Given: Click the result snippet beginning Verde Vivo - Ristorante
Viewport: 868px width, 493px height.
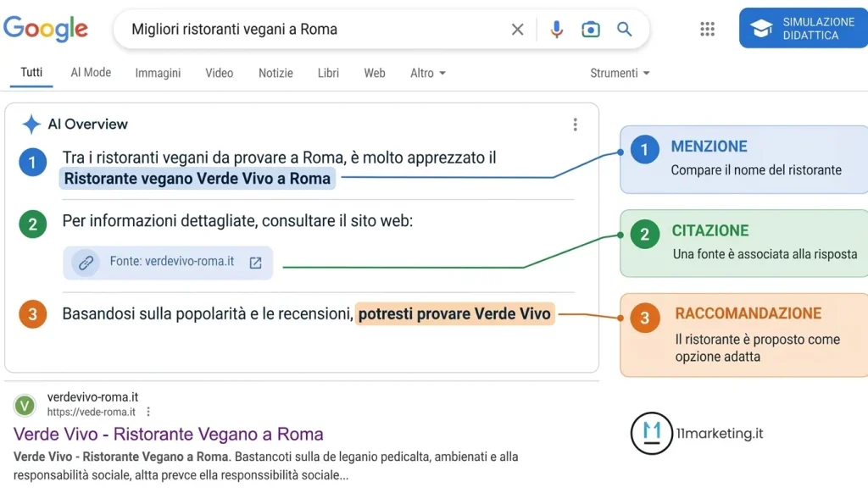Looking at the screenshot, I should tap(265, 466).
